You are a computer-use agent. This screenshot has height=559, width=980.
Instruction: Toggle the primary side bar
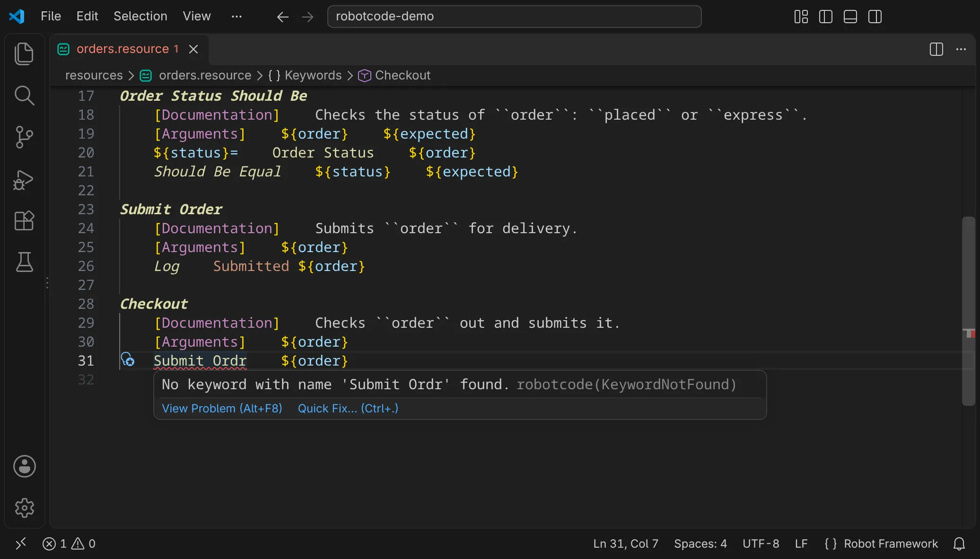coord(826,17)
